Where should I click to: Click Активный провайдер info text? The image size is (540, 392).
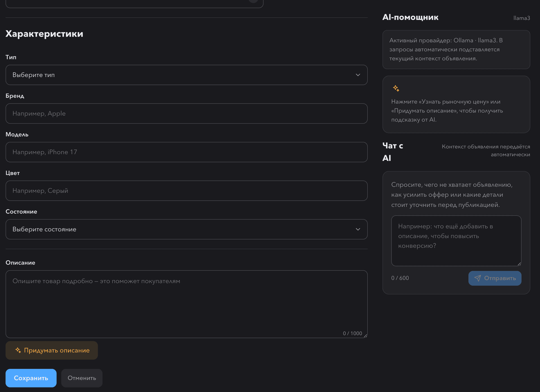pos(446,49)
